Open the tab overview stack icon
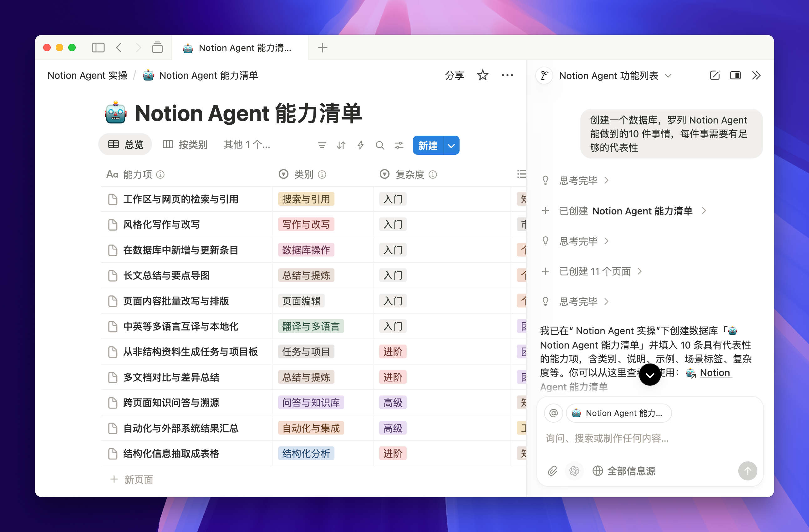Viewport: 809px width, 532px height. [x=157, y=47]
